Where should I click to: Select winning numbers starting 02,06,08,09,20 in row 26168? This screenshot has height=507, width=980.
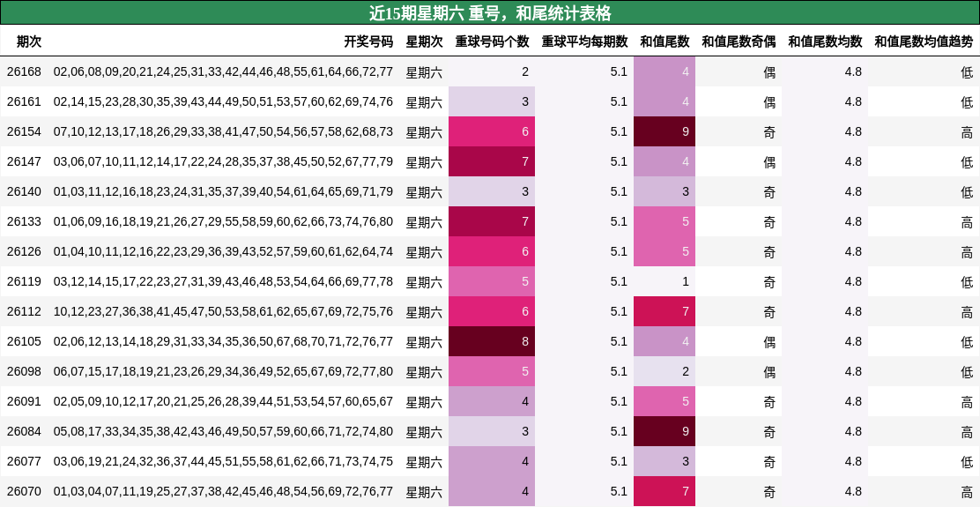coord(223,72)
